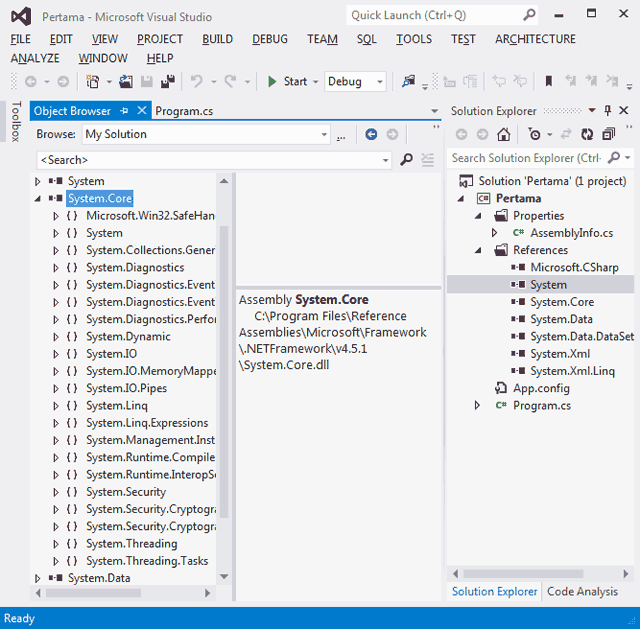Expand the System assembly node in Object Browser

point(38,181)
